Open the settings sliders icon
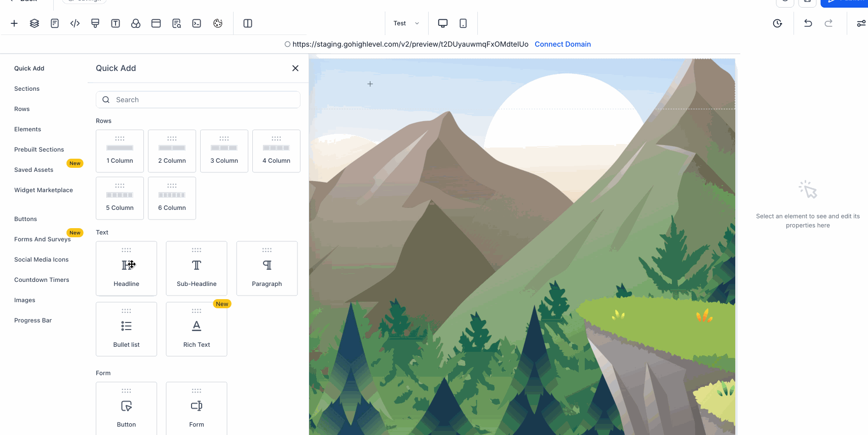 [x=861, y=23]
